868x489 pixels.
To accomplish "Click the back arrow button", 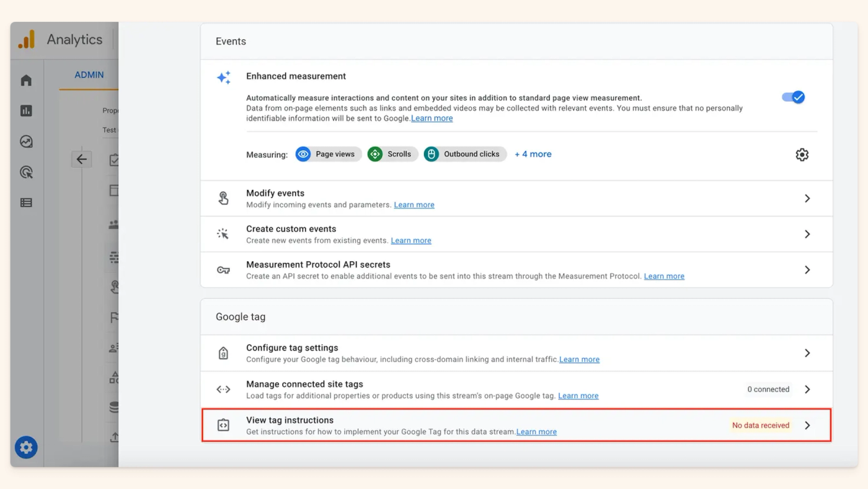I will 81,159.
